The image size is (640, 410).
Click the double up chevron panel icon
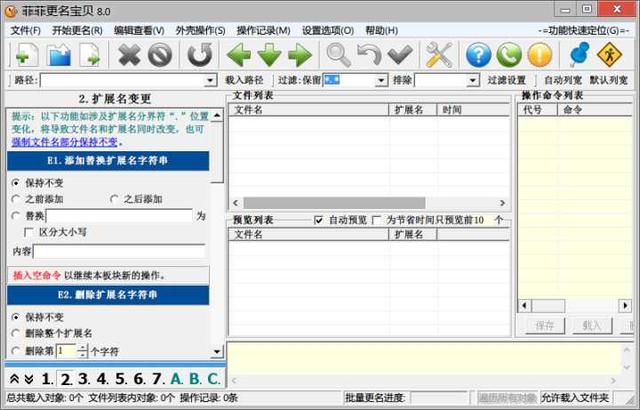coord(14,379)
